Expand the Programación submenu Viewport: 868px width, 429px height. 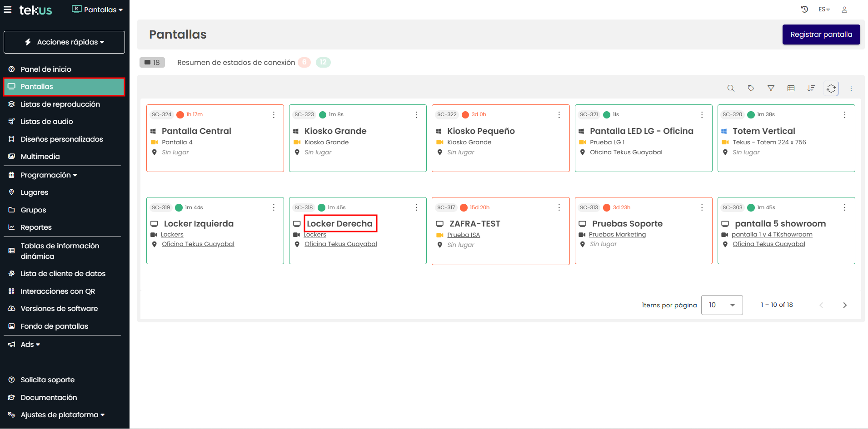click(x=49, y=175)
